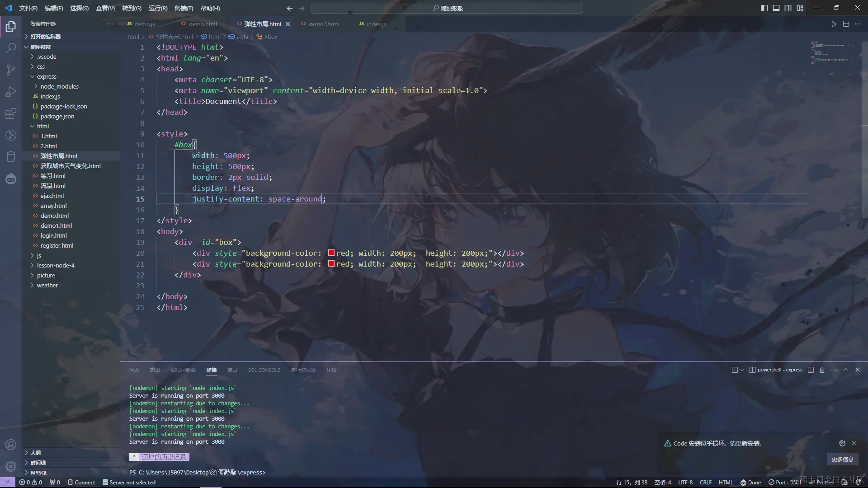This screenshot has height=488, width=868.
Task: Click the 更多信息 notification button
Action: [x=842, y=459]
